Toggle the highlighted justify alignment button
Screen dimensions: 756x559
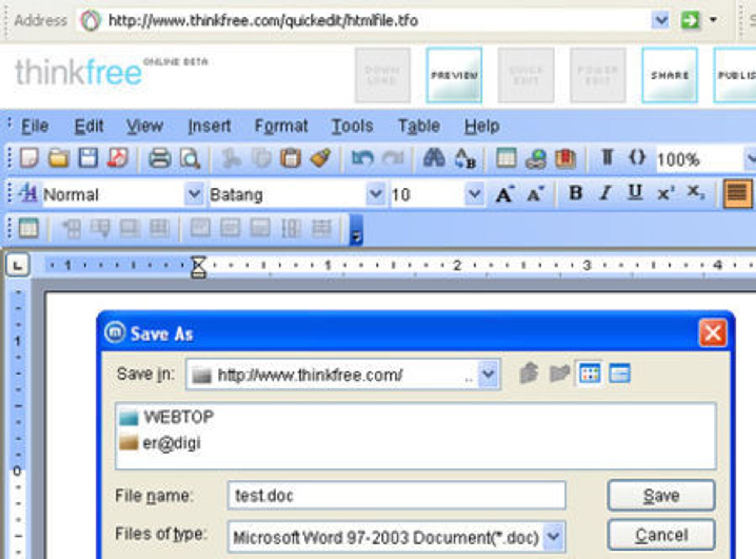[737, 194]
